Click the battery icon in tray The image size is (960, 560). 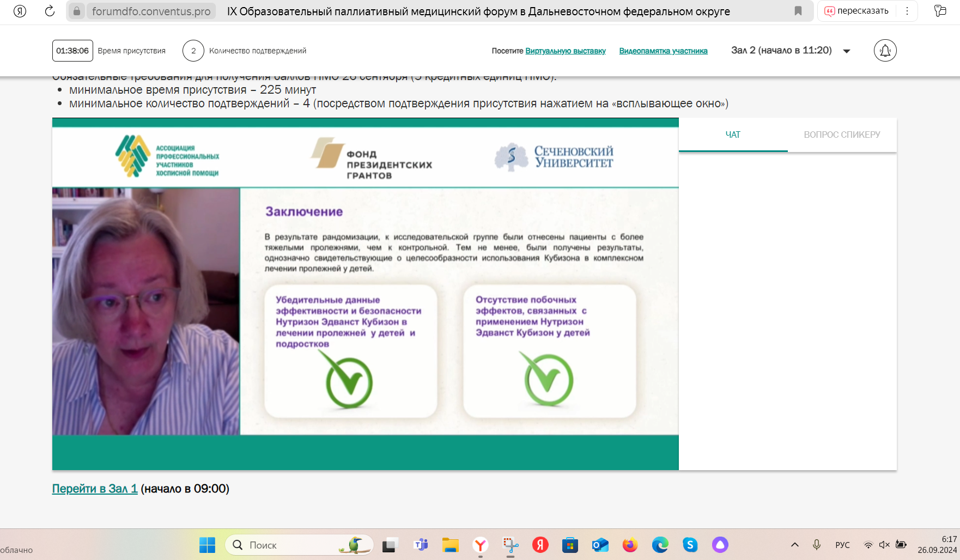(901, 545)
